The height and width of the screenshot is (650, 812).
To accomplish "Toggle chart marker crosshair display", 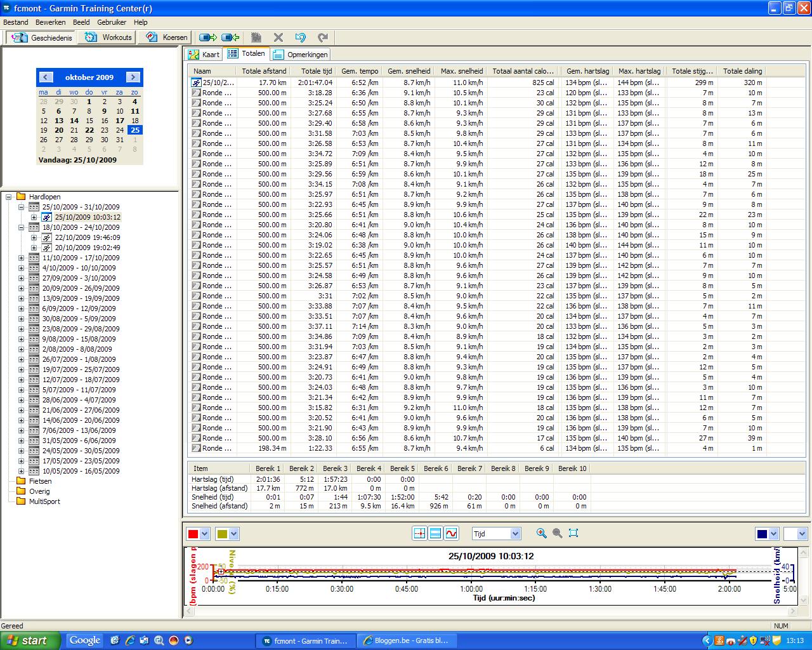I will tap(419, 533).
